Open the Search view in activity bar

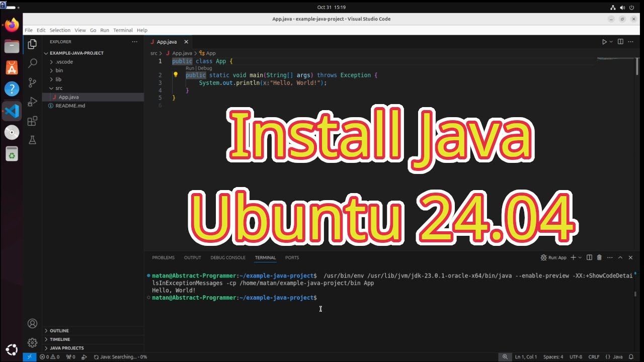(32, 63)
